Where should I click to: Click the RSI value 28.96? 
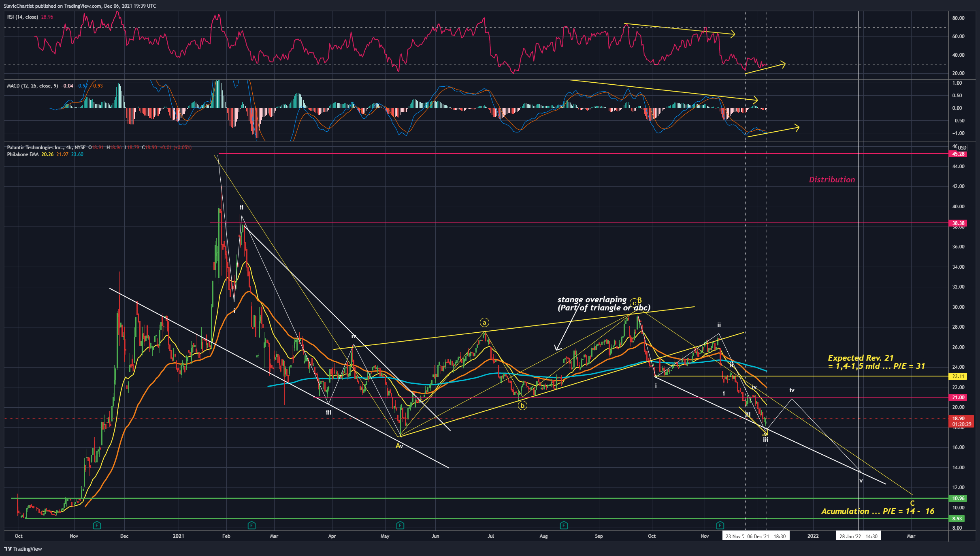coord(47,17)
